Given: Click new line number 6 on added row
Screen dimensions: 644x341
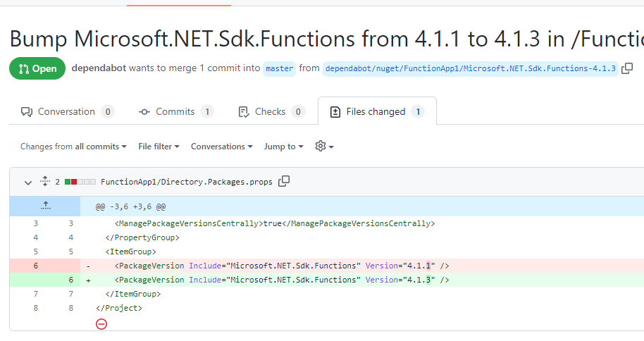Looking at the screenshot, I should pyautogui.click(x=70, y=280).
